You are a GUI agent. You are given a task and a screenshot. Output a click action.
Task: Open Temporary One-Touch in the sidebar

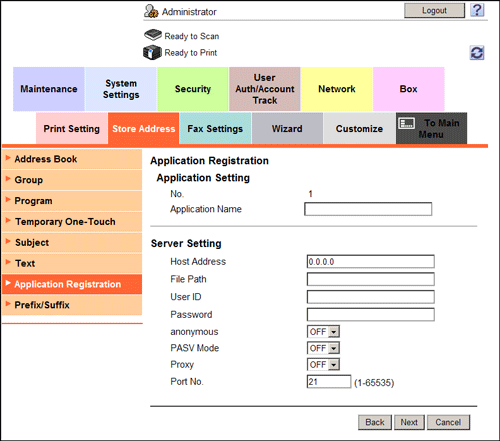pos(72,222)
